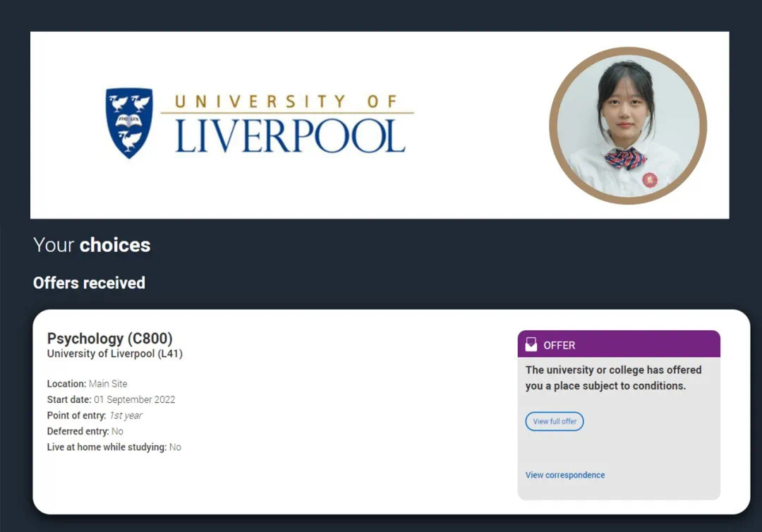
Task: Click the LIVERPOOL wordmark in banner
Action: [290, 136]
